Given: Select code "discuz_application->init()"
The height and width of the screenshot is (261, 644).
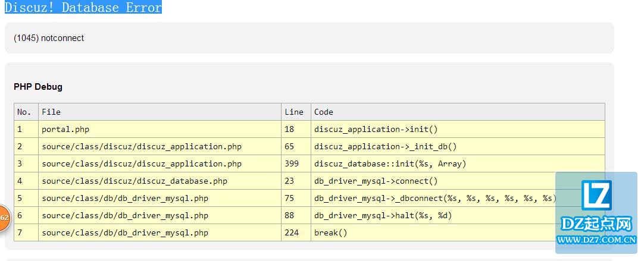Looking at the screenshot, I should pyautogui.click(x=376, y=129).
